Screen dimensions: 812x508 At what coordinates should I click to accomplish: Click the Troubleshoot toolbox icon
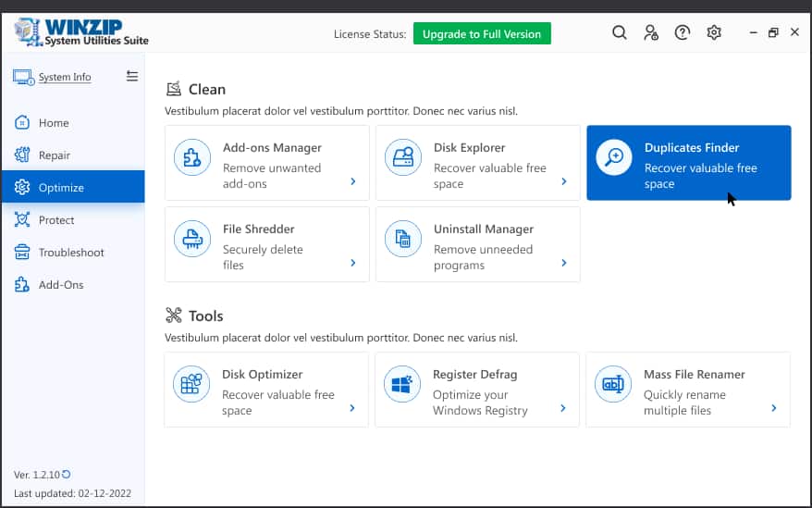(x=22, y=252)
